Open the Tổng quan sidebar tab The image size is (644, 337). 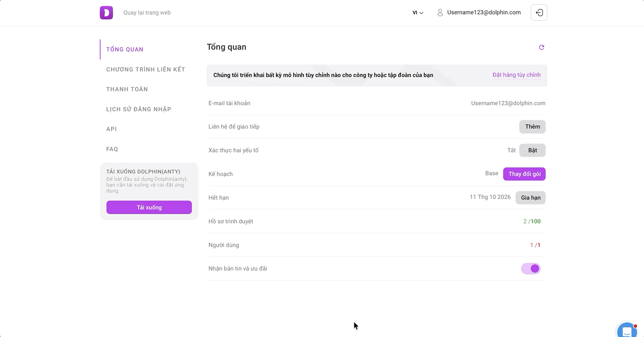pos(125,49)
